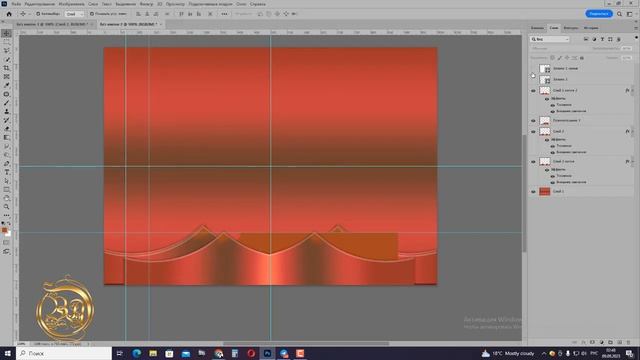Toggle visibility of the bottom red 'Слой 1' layer
640x360 pixels.
(x=533, y=191)
